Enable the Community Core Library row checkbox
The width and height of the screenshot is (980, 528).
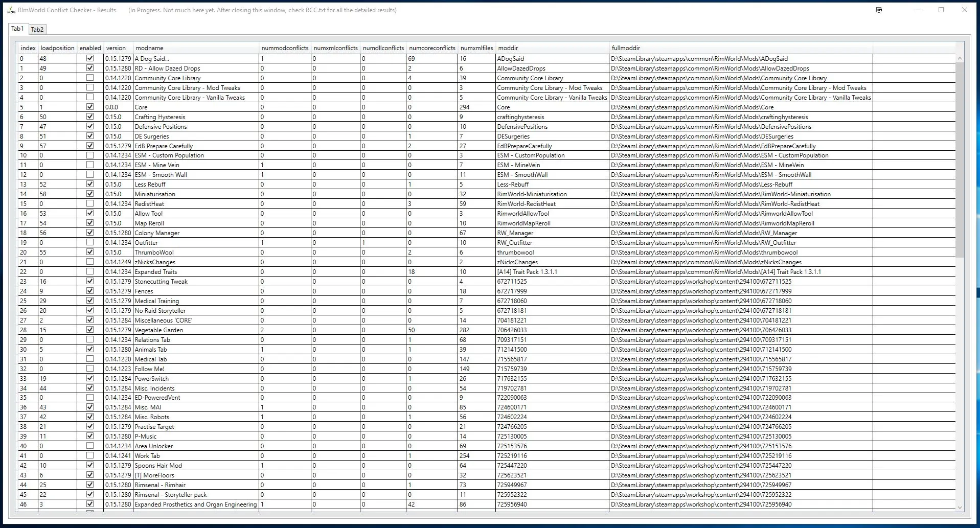pyautogui.click(x=90, y=78)
